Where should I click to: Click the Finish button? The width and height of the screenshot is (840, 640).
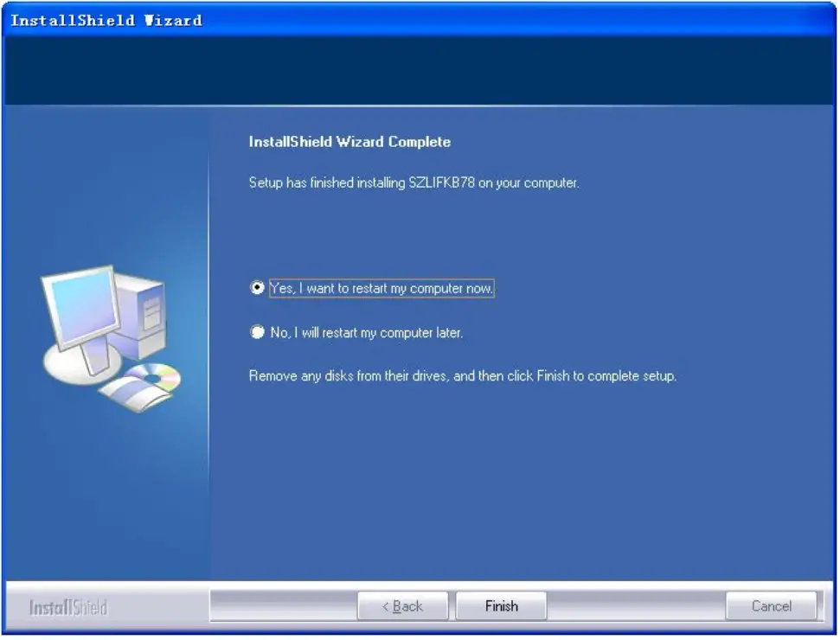click(502, 606)
